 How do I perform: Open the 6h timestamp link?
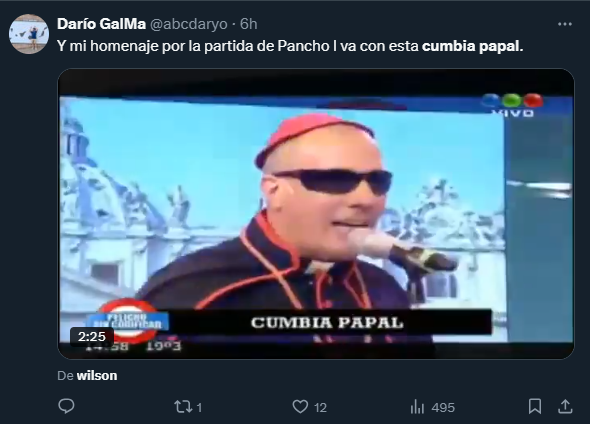point(249,24)
